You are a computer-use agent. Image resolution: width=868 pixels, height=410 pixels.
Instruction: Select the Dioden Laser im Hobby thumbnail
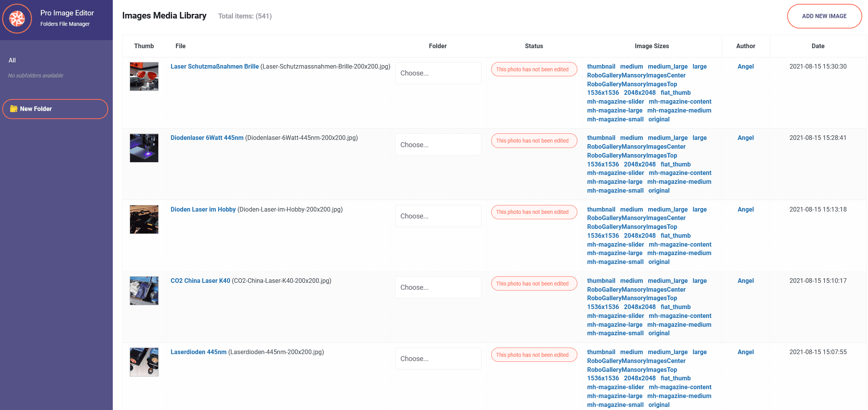(144, 219)
